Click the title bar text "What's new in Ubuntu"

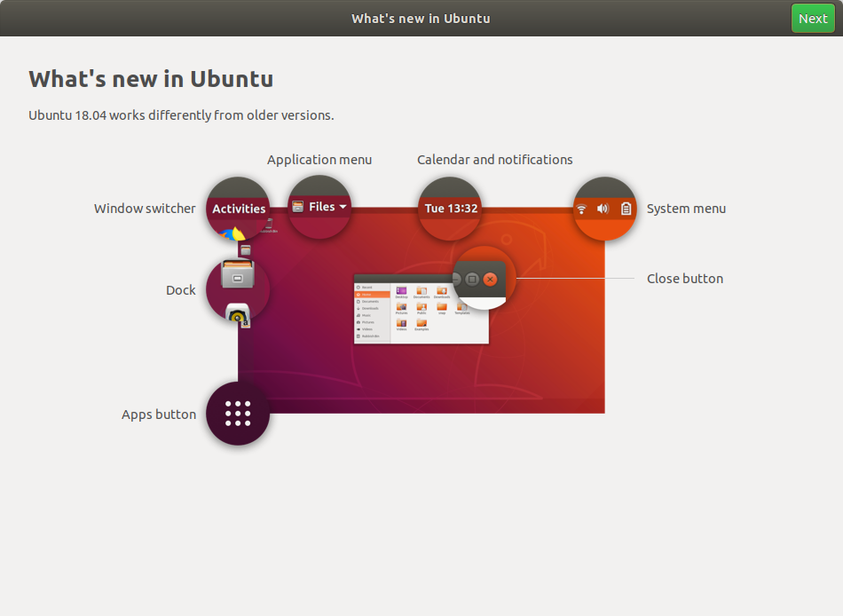421,19
